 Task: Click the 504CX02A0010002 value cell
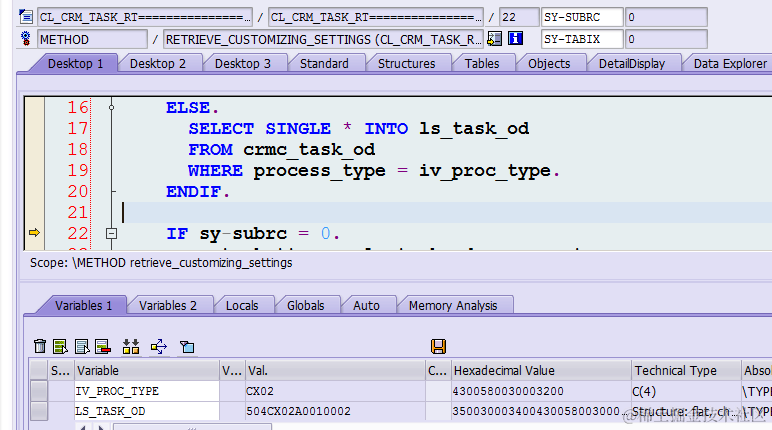point(335,411)
